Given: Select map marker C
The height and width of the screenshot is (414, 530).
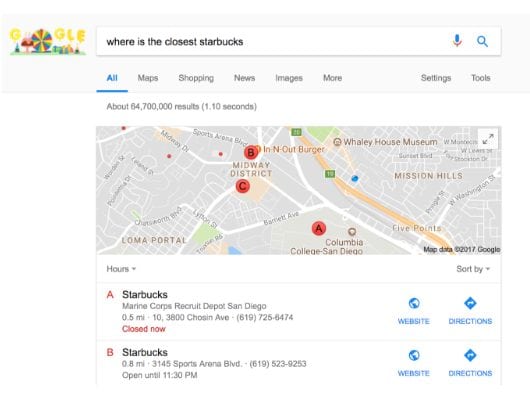Looking at the screenshot, I should 242,186.
